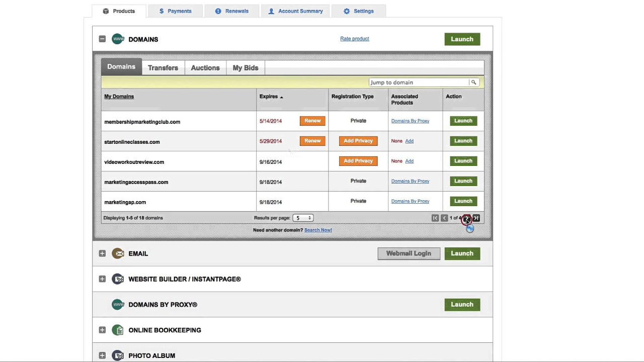The width and height of the screenshot is (644, 362).
Task: Click the Photo Album section icon
Action: click(x=118, y=355)
